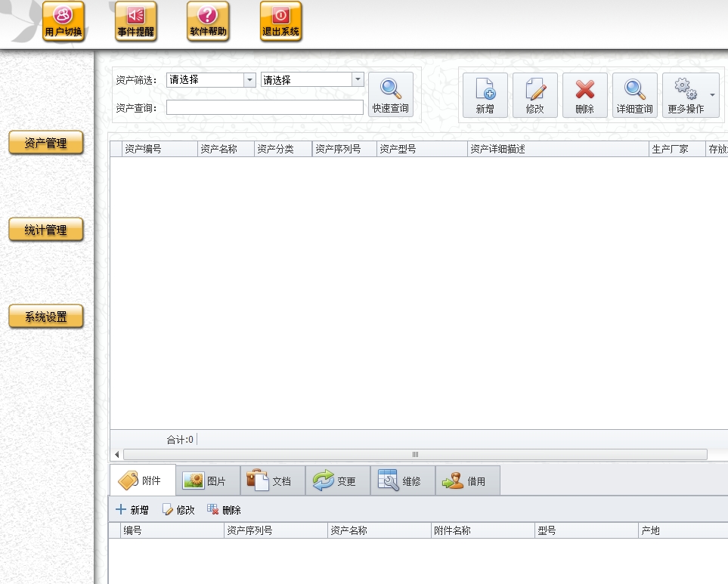Switch to the 维修 tab

tap(402, 481)
